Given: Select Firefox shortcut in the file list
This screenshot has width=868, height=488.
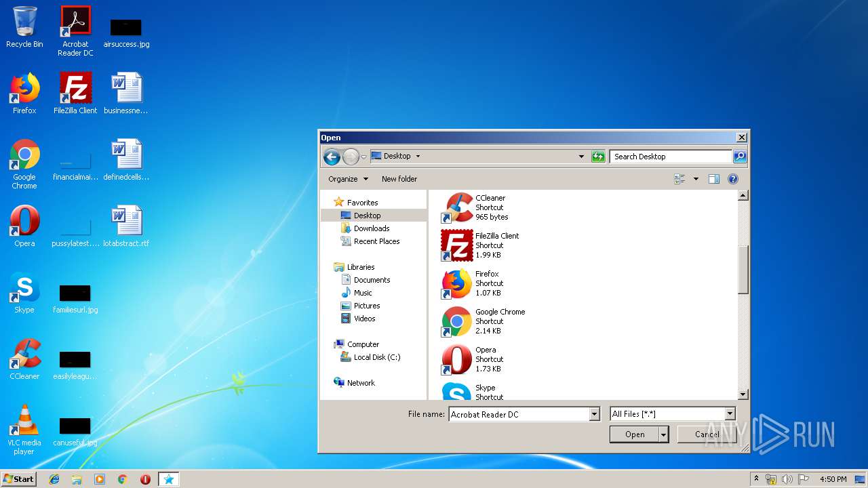Looking at the screenshot, I should [x=472, y=283].
